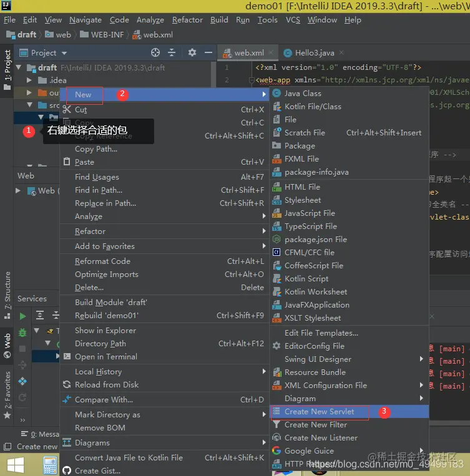Click the Open in Terminal icon

tap(67, 356)
